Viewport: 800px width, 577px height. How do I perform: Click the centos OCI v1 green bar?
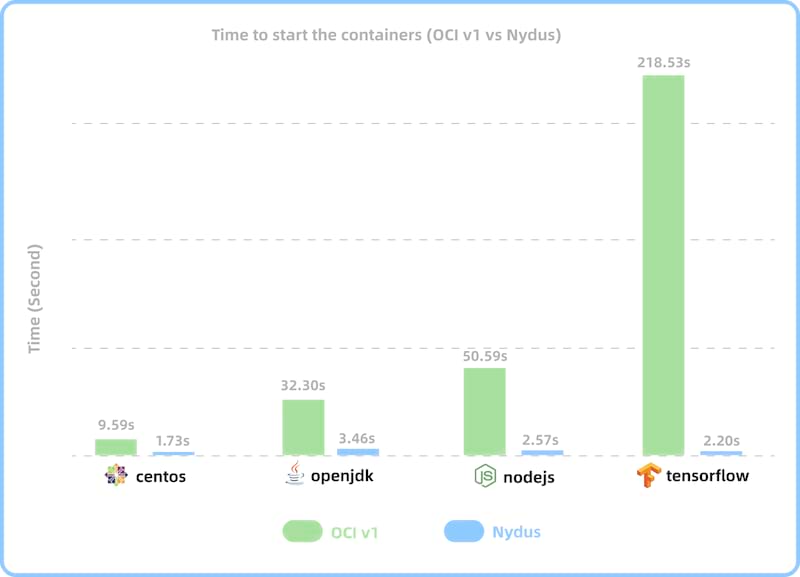click(x=116, y=447)
